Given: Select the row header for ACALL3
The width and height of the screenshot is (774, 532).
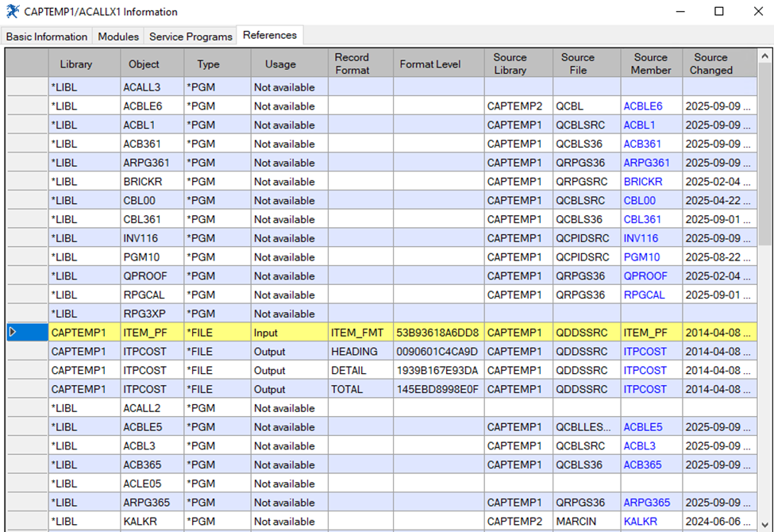Looking at the screenshot, I should [27, 87].
